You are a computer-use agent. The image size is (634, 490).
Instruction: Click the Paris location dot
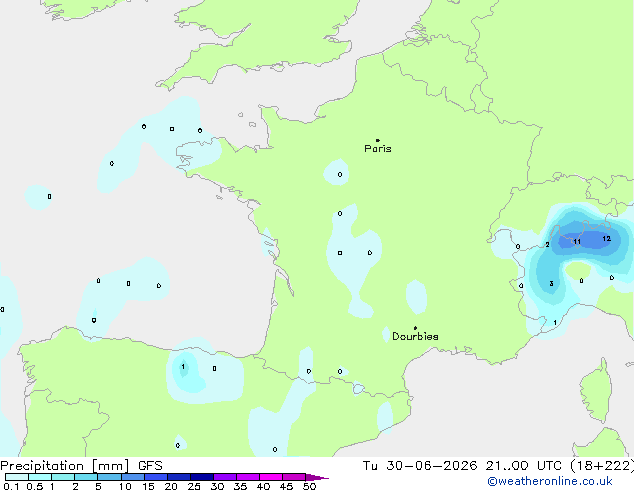tap(378, 140)
